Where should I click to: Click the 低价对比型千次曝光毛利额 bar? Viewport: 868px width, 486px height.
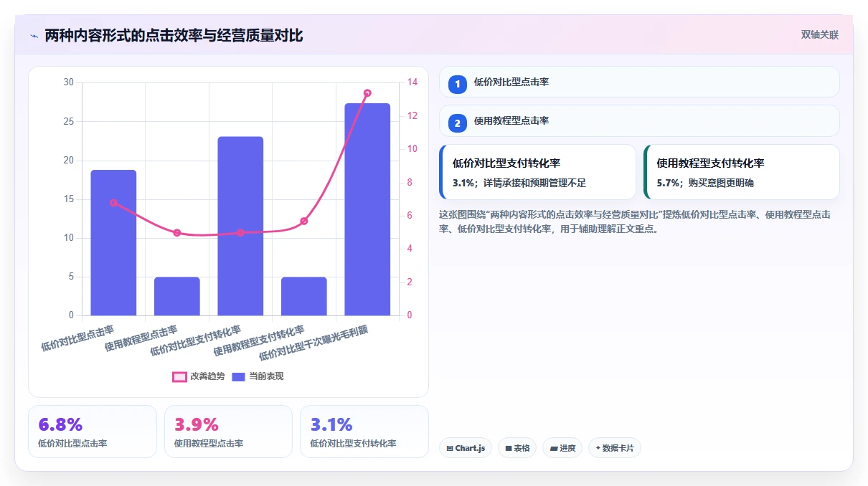click(x=367, y=209)
